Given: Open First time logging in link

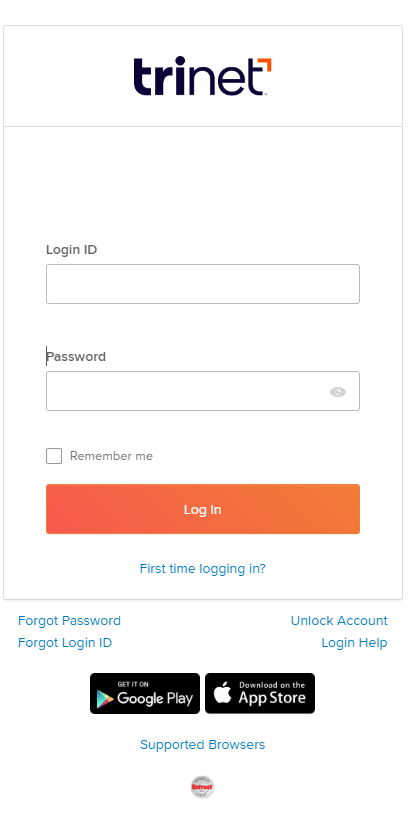Looking at the screenshot, I should [202, 568].
